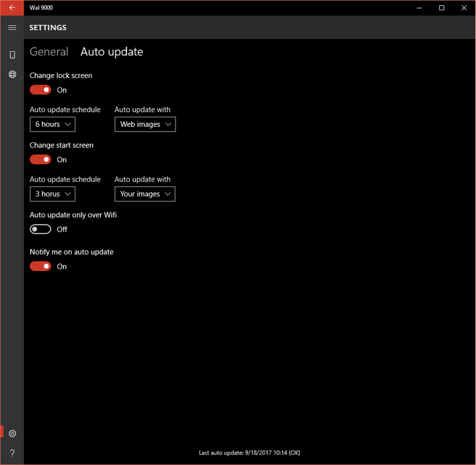Maximize the Wal 9000 window

[442, 8]
